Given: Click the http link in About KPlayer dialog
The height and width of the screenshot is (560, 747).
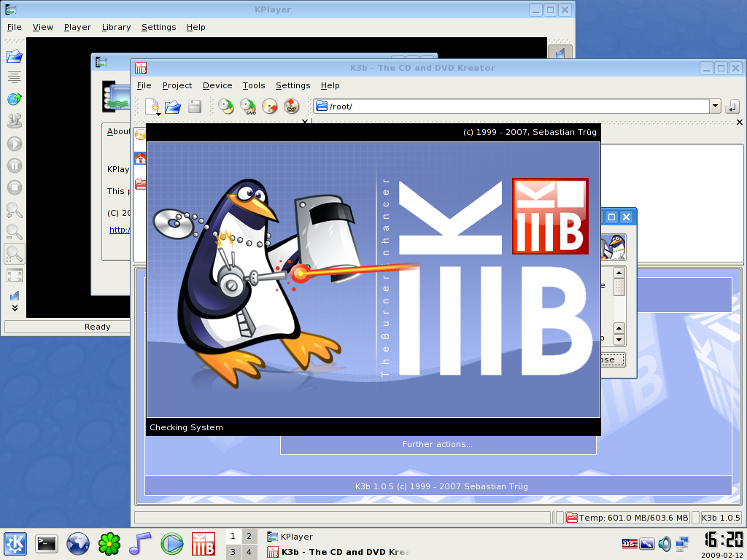Looking at the screenshot, I should [x=120, y=230].
